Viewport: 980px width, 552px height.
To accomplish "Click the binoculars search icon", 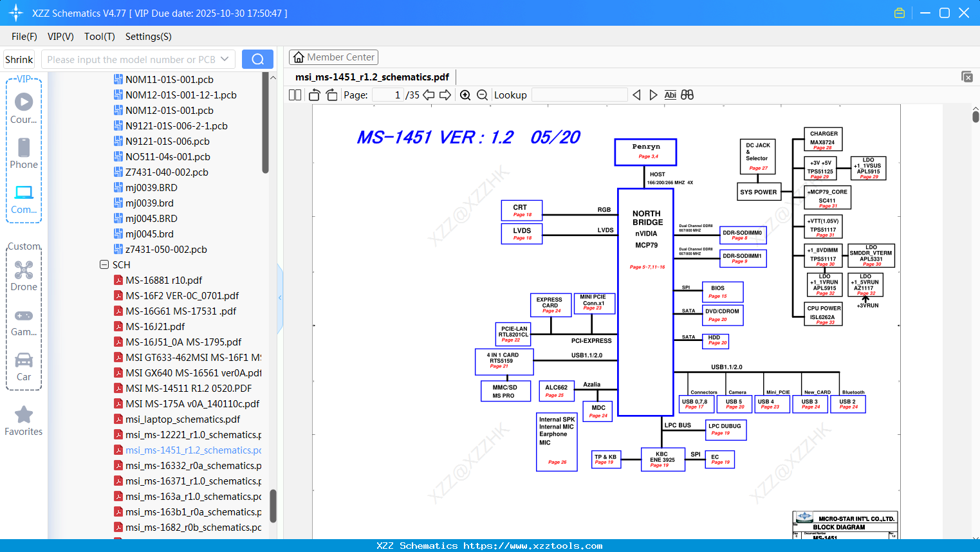I will (x=687, y=95).
